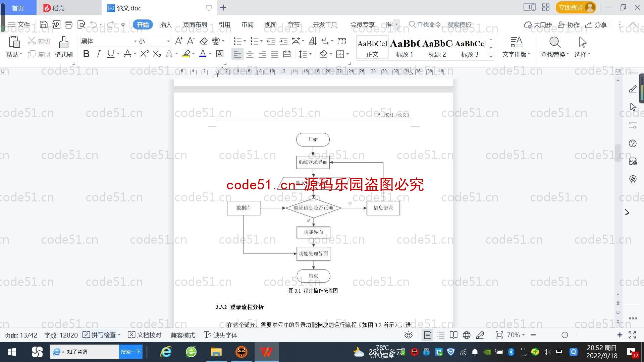
Task: Click the Paste clipboard icon
Action: coord(14,43)
